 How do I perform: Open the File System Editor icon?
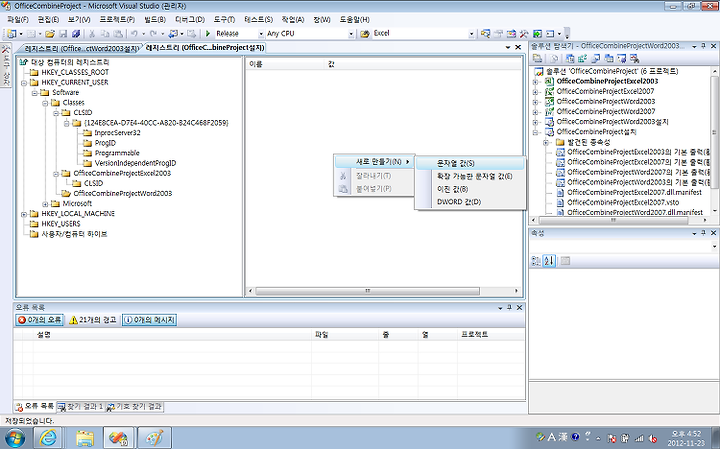point(570,58)
